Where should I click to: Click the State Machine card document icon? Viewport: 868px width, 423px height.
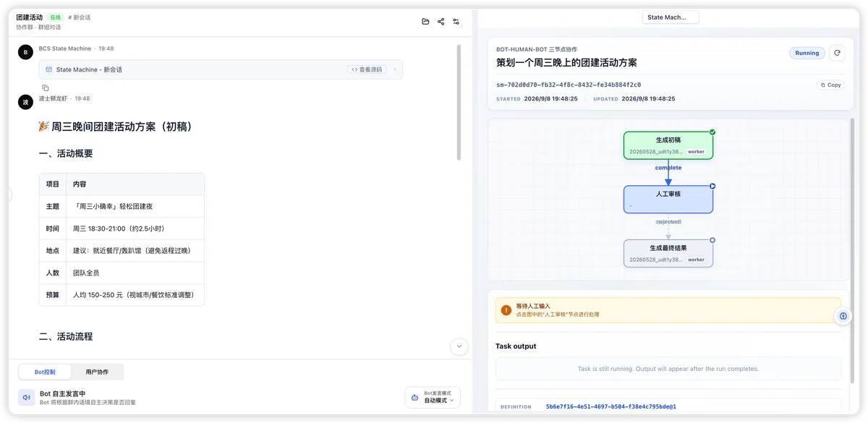click(x=48, y=69)
